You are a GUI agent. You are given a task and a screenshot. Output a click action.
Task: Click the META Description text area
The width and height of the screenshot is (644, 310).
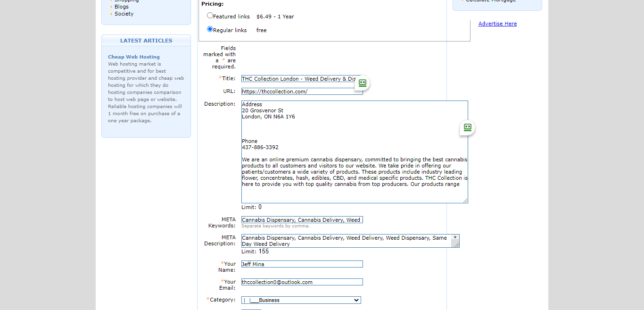click(350, 241)
